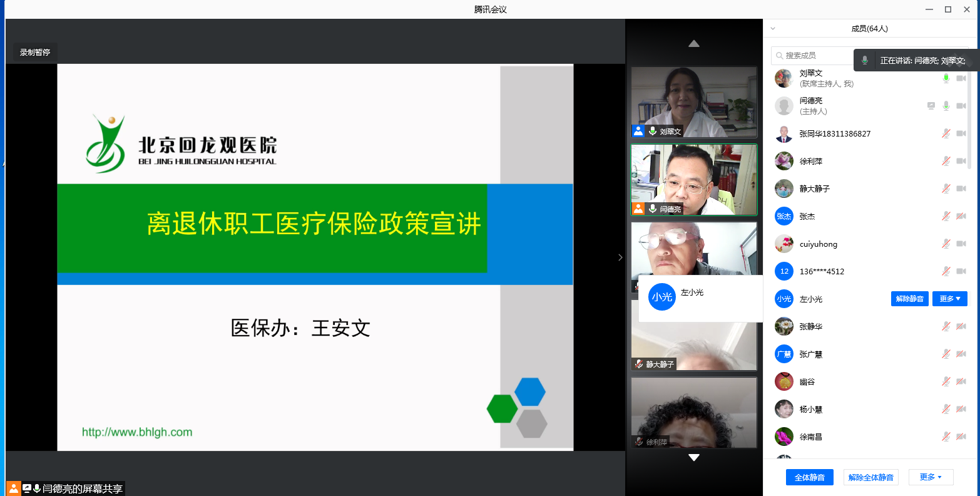980x496 pixels.
Task: Click muted mic icon for 张静华
Action: 946,326
